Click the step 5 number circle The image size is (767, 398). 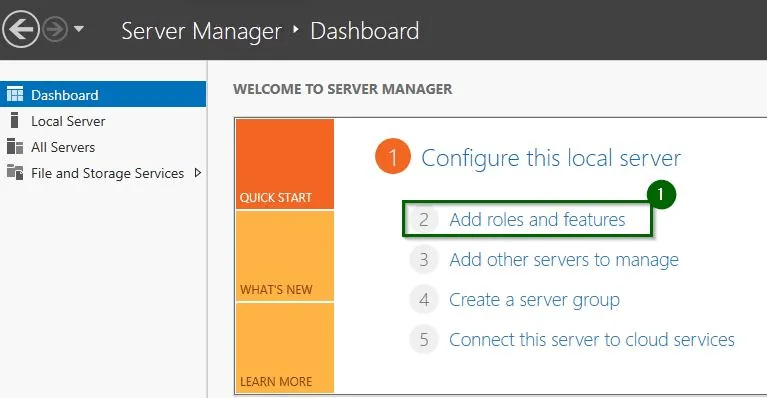pos(424,339)
